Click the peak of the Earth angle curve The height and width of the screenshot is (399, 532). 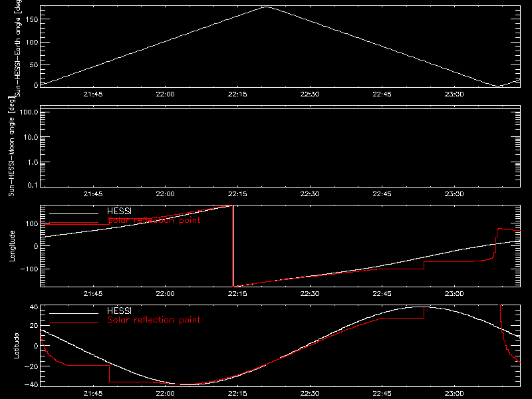[267, 7]
